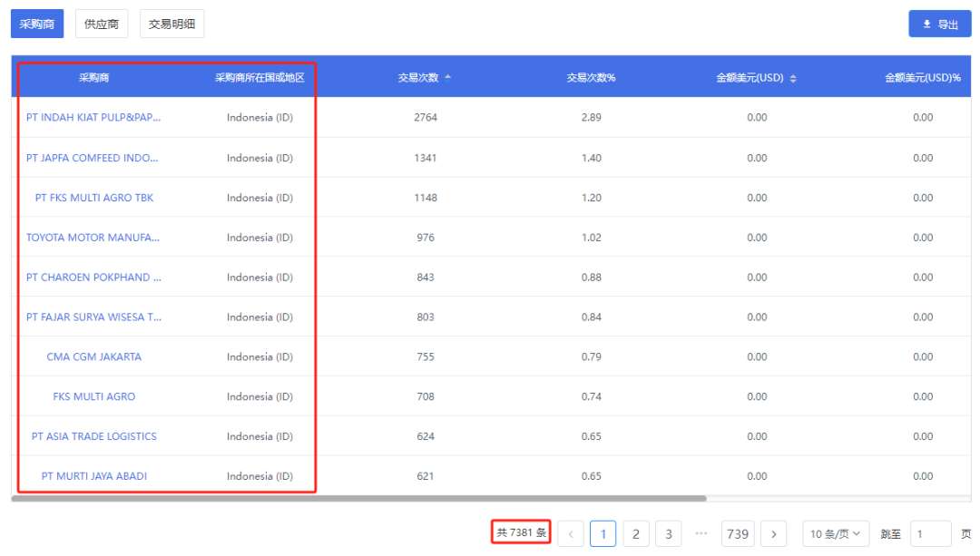Image resolution: width=980 pixels, height=556 pixels.
Task: Click the 采购商 column header
Action: pyautogui.click(x=93, y=77)
